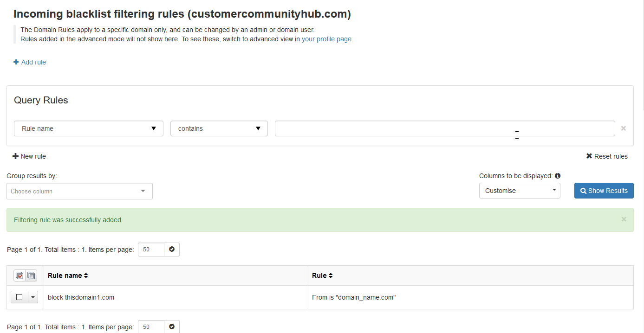Click the Rule column sort arrows

[x=331, y=275]
